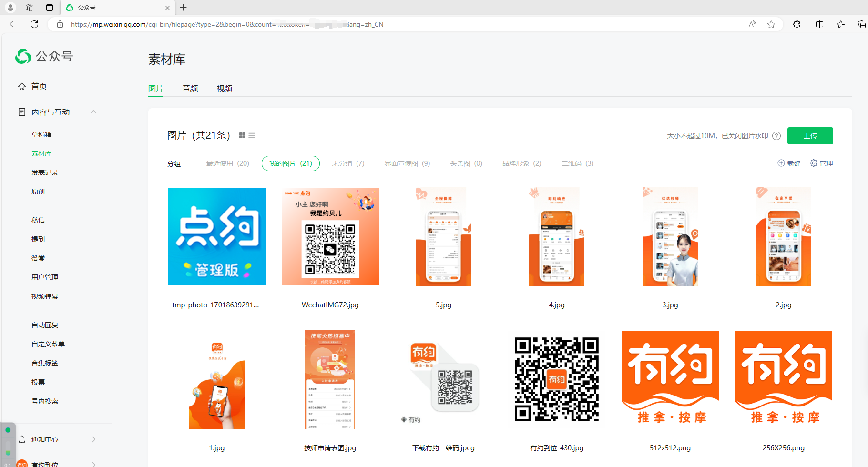Activate the read aloud icon
The height and width of the screenshot is (467, 868).
coord(752,24)
